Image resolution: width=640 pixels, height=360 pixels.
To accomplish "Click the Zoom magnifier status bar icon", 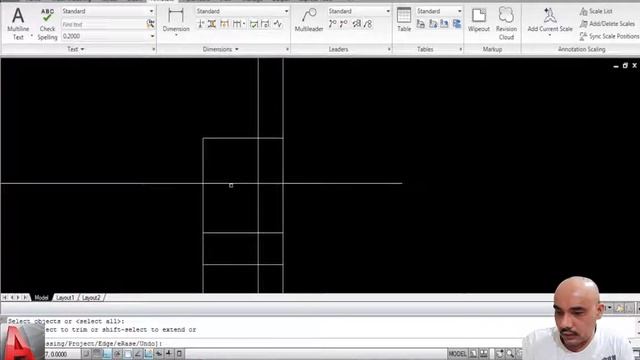I will [x=510, y=353].
